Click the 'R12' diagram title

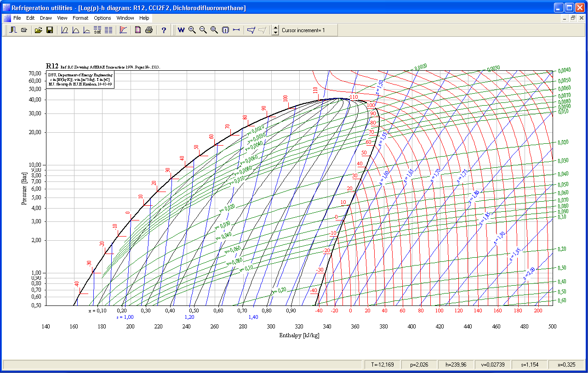tap(52, 66)
